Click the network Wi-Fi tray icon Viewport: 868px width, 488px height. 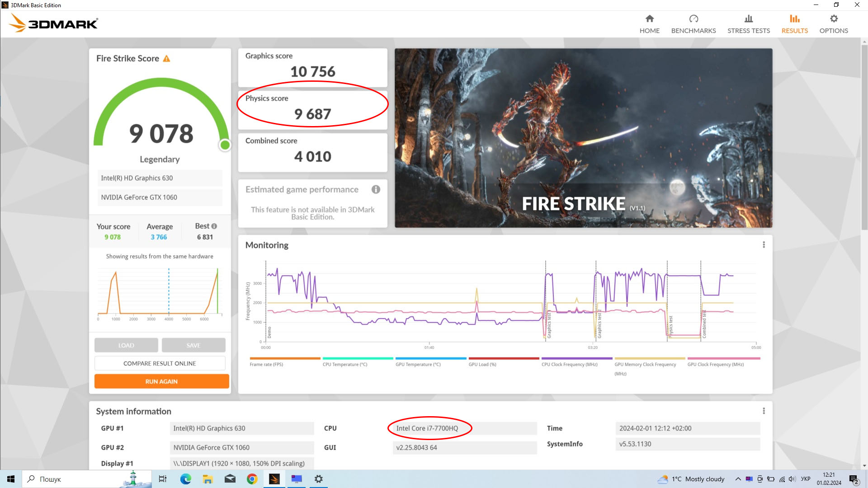782,479
